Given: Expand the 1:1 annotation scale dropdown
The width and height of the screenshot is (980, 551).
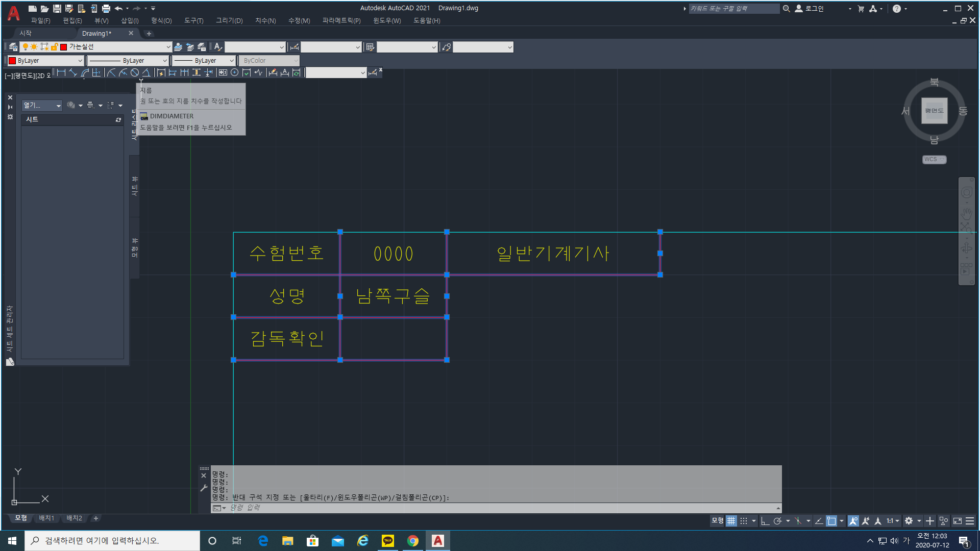Looking at the screenshot, I should coord(897,521).
